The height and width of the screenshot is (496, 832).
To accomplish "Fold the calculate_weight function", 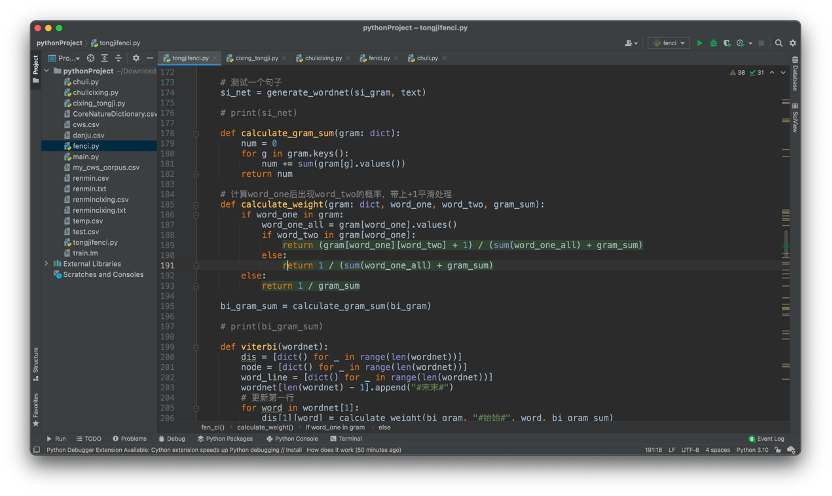I will point(196,205).
